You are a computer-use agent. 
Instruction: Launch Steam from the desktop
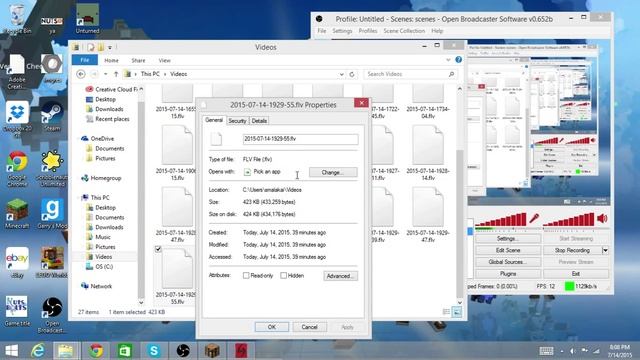pyautogui.click(x=52, y=116)
